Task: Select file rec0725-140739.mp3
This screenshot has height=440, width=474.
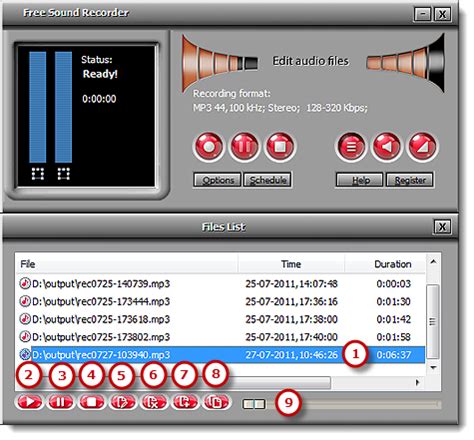Action: pos(101,284)
